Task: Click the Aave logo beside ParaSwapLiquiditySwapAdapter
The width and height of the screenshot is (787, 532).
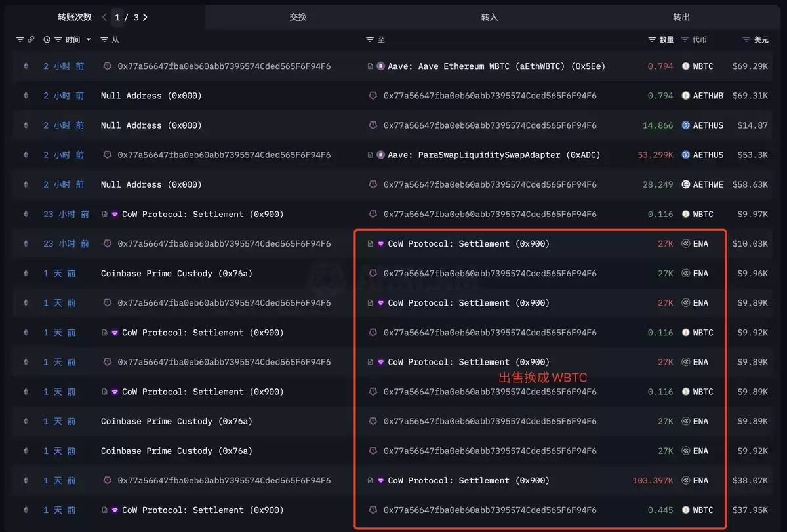Action: point(381,155)
